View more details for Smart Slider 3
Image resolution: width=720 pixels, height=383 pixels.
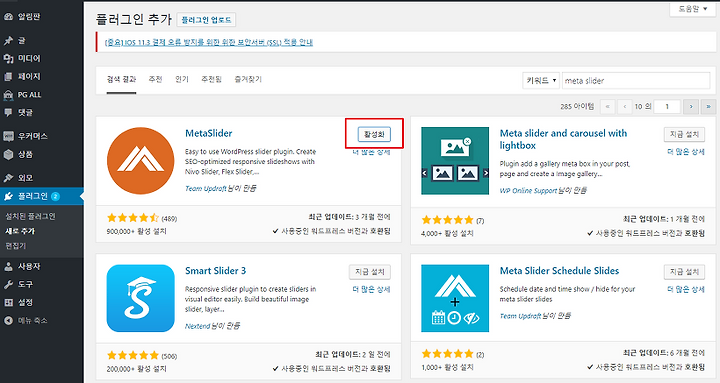[x=371, y=289]
